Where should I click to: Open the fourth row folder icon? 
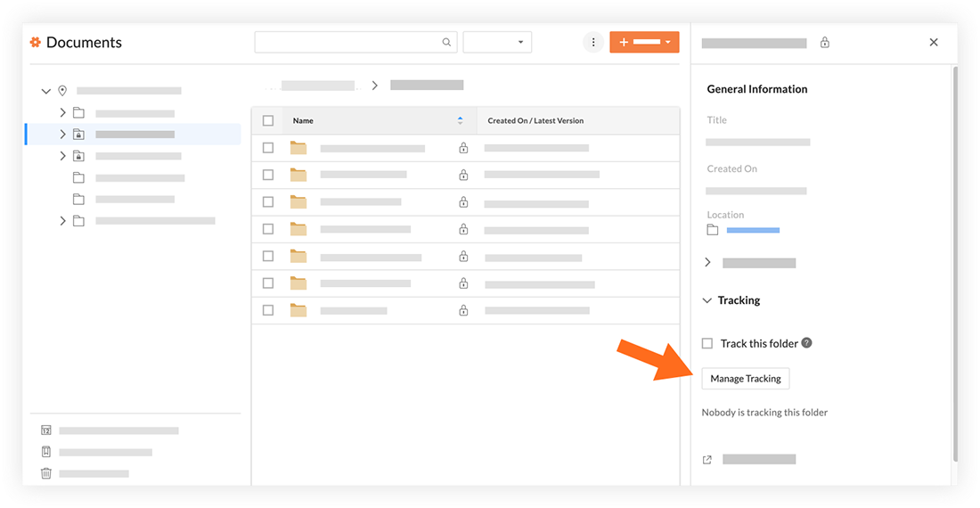298,229
